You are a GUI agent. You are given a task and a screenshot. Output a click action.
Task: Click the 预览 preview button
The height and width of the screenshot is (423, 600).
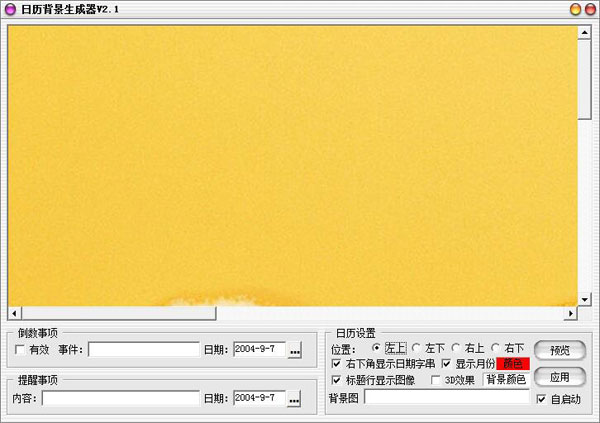tap(560, 351)
